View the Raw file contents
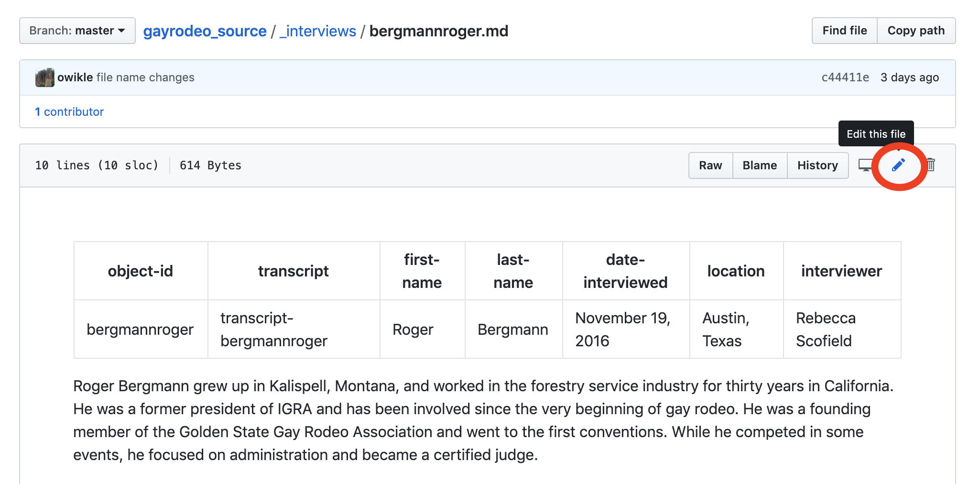Screen dimensions: 980x484 pos(710,165)
